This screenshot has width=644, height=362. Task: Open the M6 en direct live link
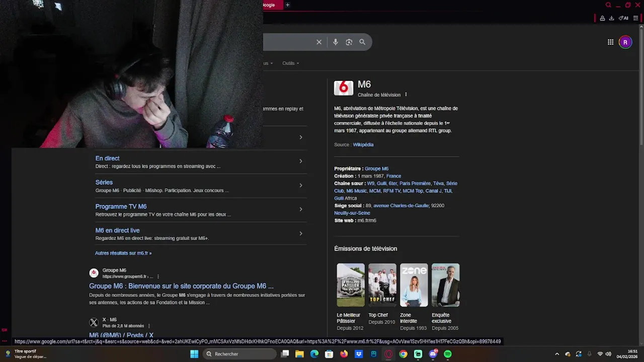pos(117,231)
